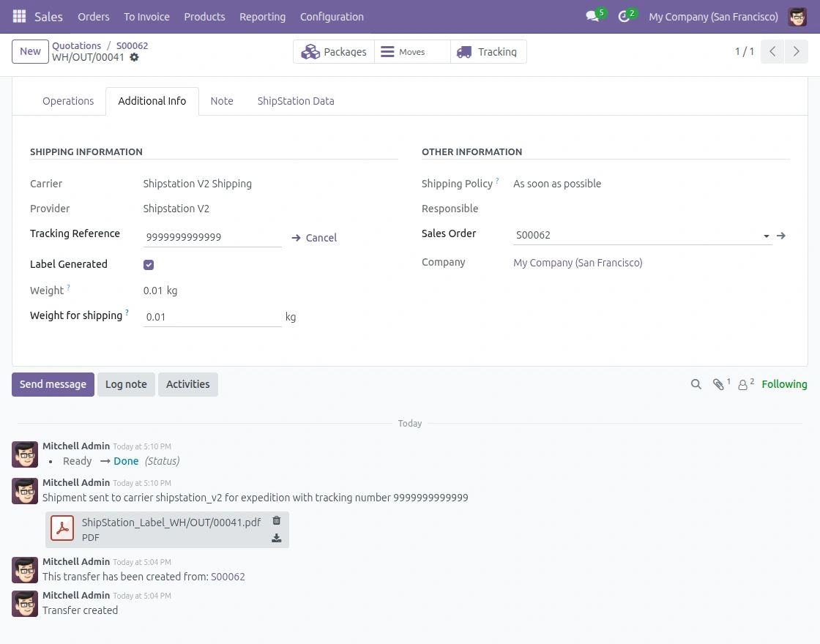This screenshot has height=644, width=820.
Task: Open the attachments paperclip icon
Action: click(x=719, y=384)
